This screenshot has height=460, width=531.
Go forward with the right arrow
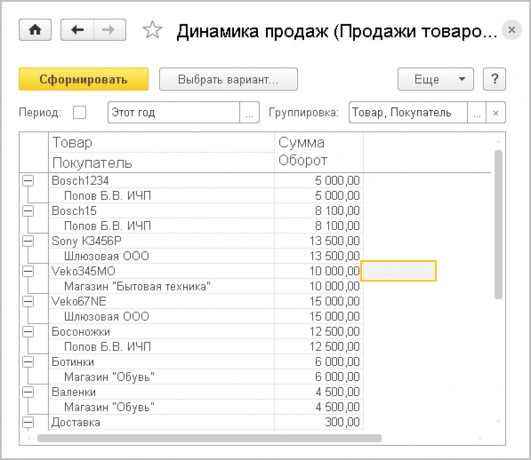pos(109,30)
